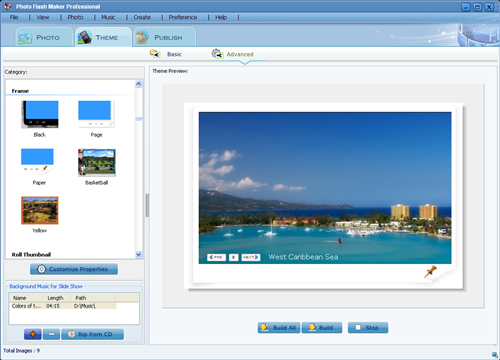
Task: Click the add music plus icon
Action: (33, 334)
